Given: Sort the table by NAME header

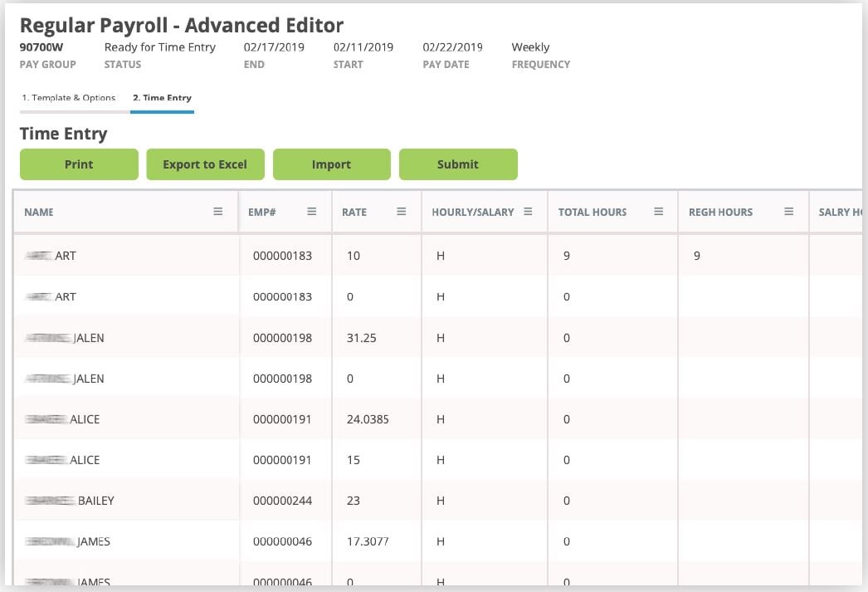Looking at the screenshot, I should [37, 212].
